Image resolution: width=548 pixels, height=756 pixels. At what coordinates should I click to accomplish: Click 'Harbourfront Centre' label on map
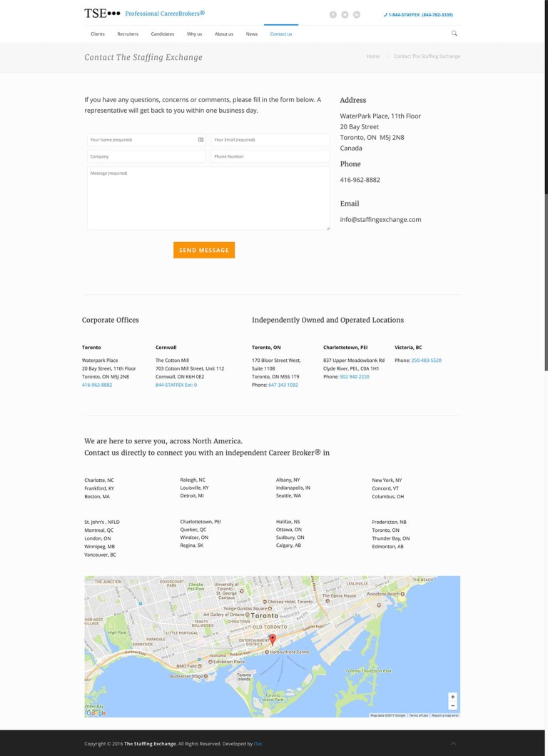[x=289, y=652]
